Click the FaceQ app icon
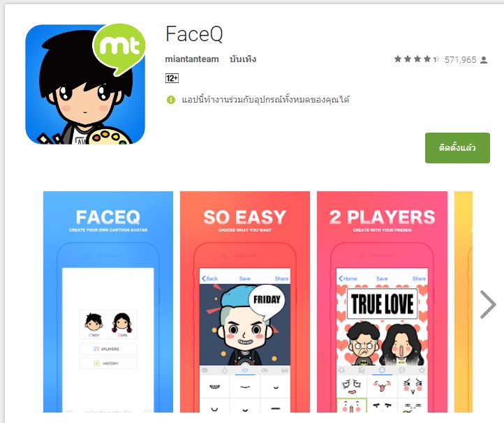 click(x=85, y=84)
